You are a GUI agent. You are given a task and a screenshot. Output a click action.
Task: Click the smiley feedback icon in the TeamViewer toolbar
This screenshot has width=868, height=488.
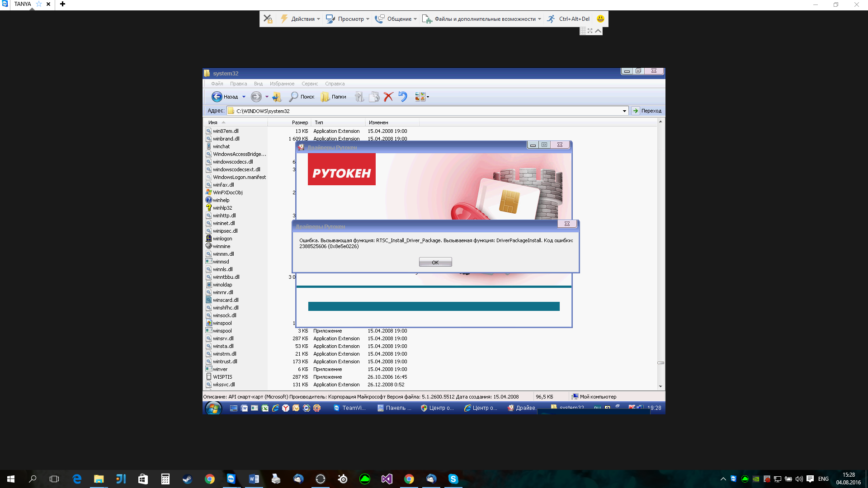[x=600, y=19]
